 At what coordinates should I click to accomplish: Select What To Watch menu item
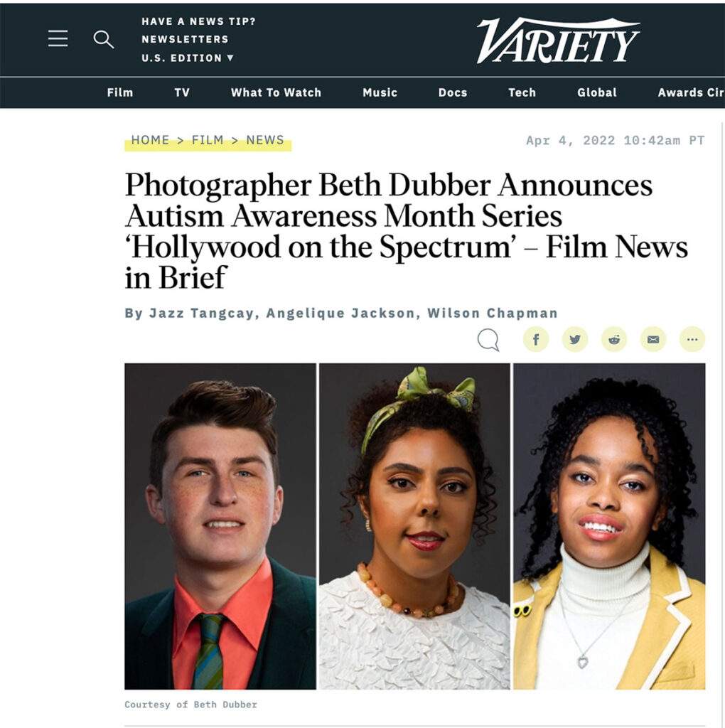(x=276, y=92)
